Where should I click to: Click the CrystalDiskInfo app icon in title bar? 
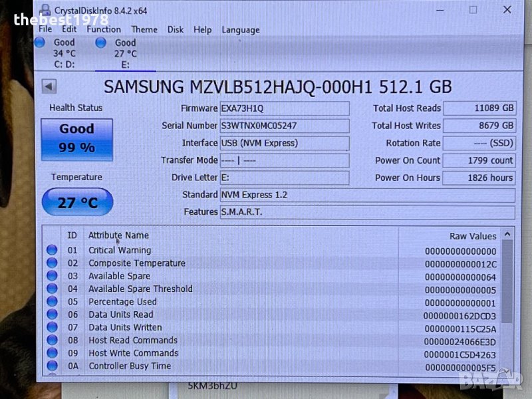pos(45,11)
